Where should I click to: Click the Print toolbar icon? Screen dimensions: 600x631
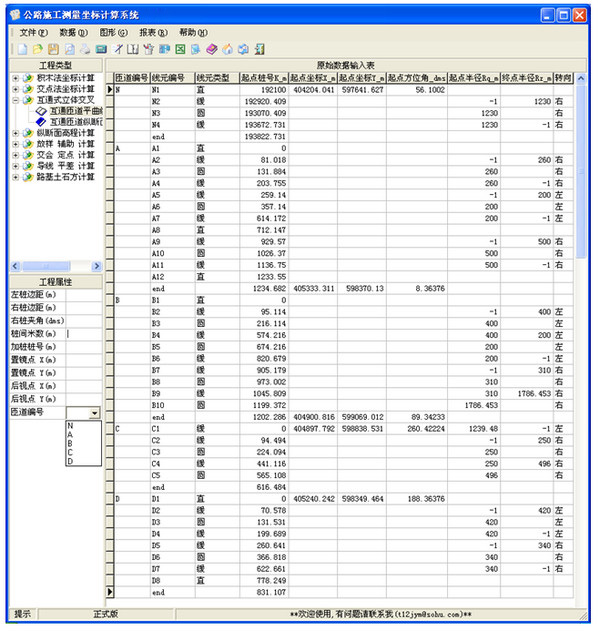[85, 48]
